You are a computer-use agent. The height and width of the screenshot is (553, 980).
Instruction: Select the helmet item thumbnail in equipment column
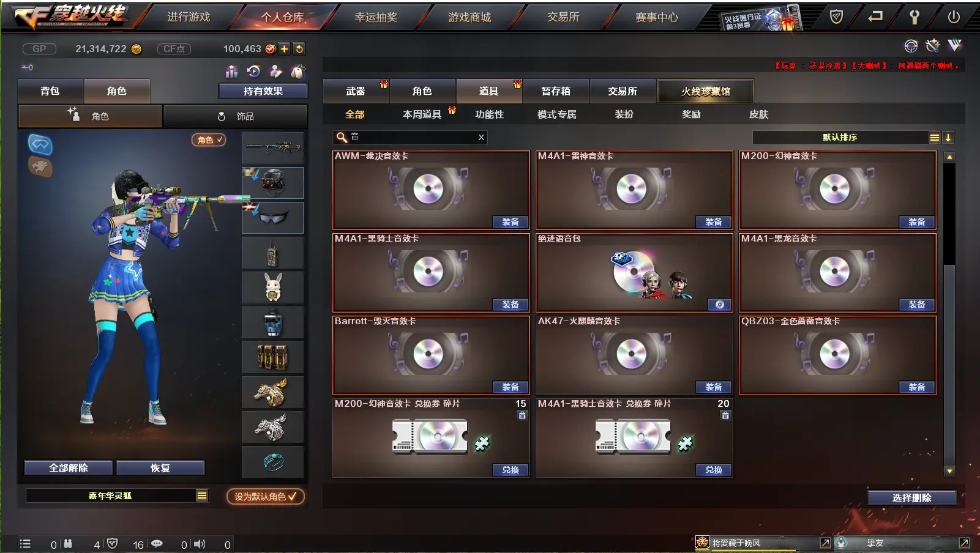pos(273,182)
